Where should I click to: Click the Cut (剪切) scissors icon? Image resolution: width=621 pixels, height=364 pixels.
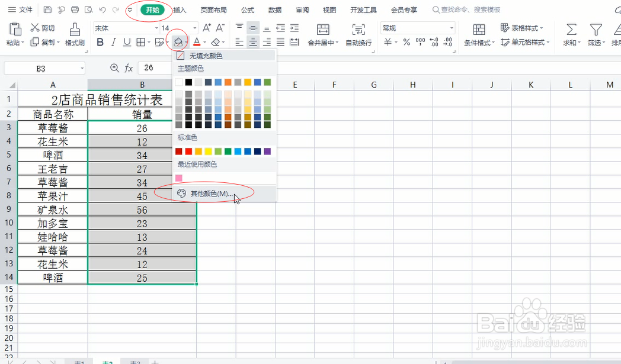pos(35,28)
